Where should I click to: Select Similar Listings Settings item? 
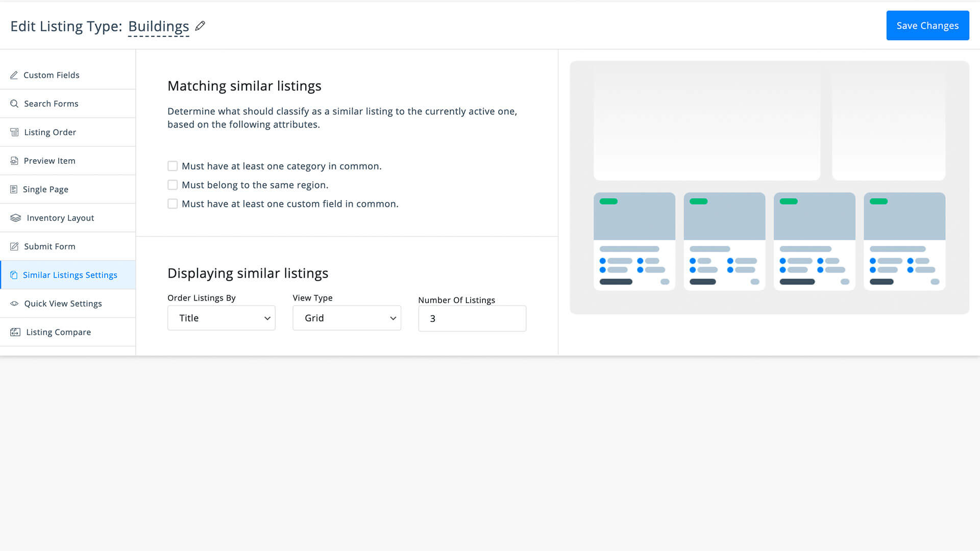click(x=68, y=275)
